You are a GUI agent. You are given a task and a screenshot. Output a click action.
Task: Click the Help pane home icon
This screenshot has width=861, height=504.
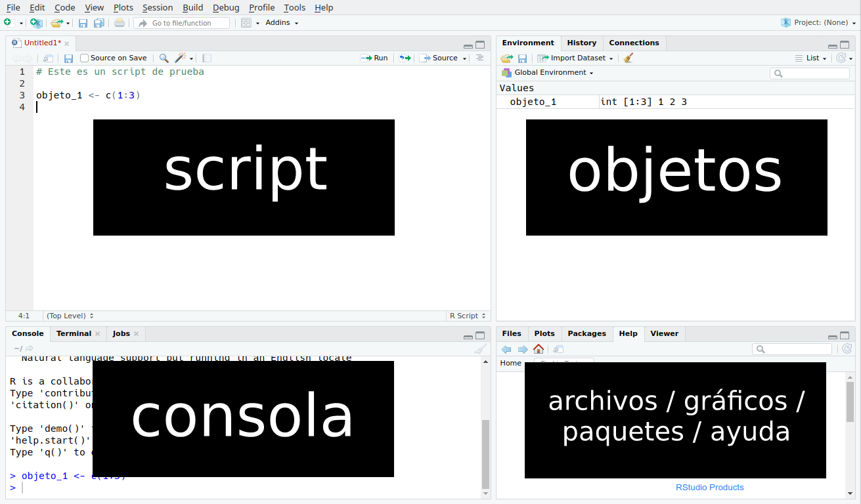539,349
